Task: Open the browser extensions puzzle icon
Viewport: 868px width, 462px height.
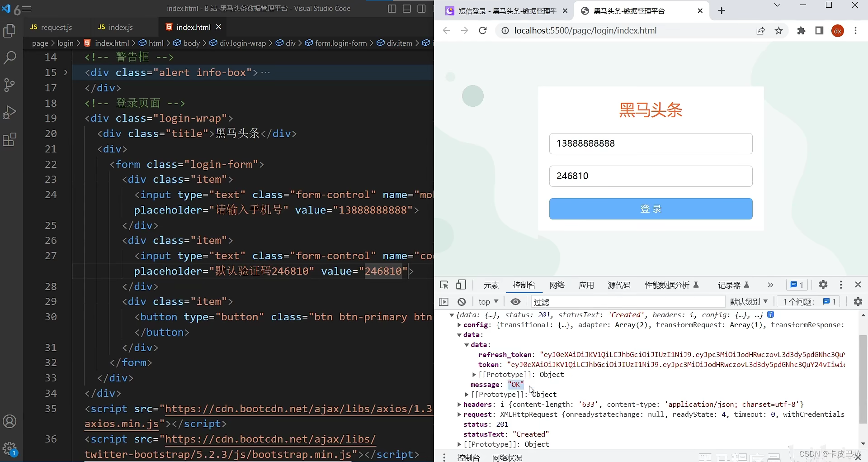Action: click(x=801, y=30)
